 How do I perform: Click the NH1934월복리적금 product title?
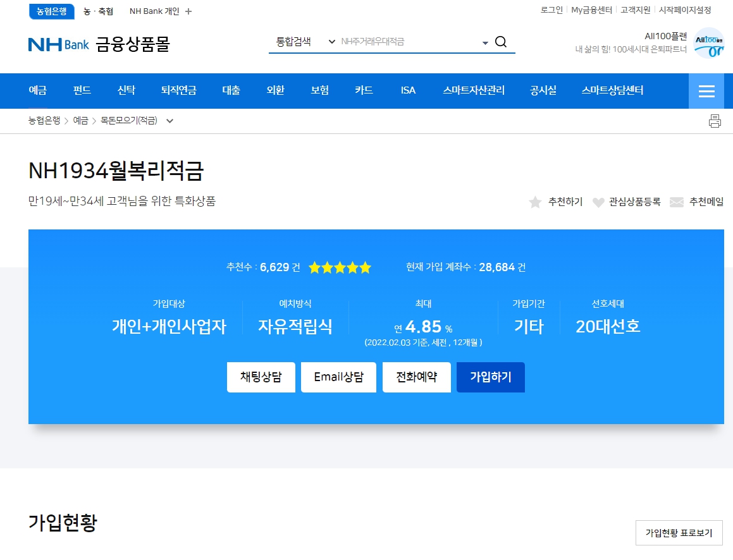click(x=116, y=171)
